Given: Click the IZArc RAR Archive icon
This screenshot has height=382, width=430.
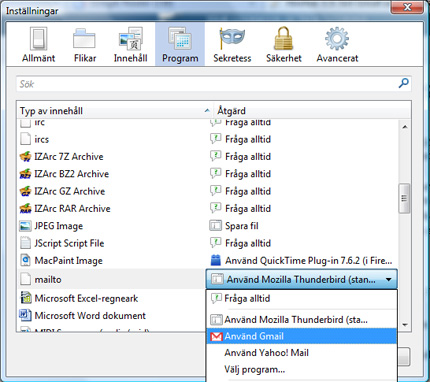Looking at the screenshot, I should tap(26, 209).
